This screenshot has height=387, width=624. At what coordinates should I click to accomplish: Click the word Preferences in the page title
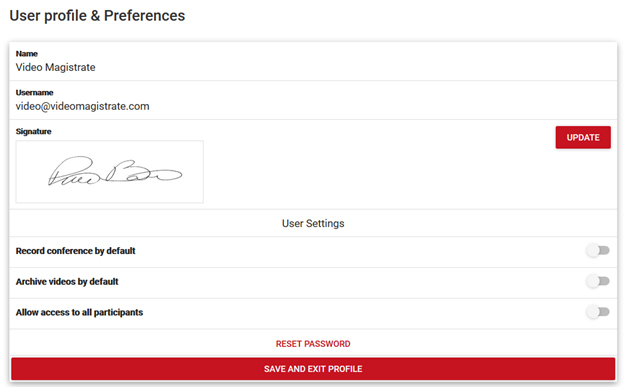(x=144, y=16)
